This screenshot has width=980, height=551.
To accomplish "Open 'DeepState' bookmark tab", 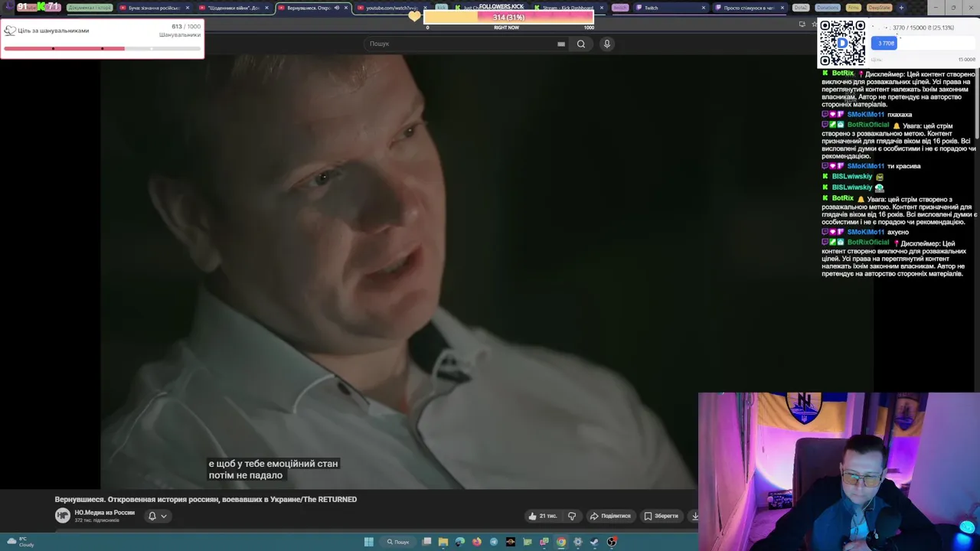I will pyautogui.click(x=879, y=8).
